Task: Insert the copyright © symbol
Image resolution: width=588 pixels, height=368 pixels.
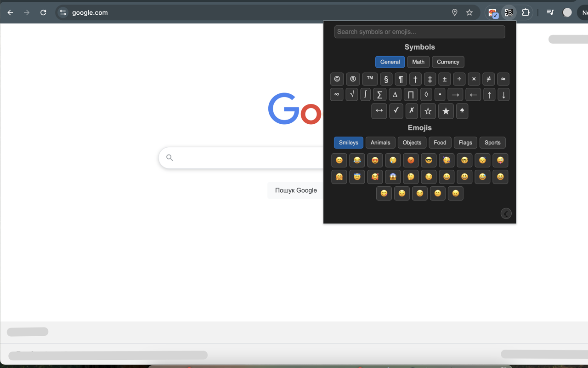Action: (x=337, y=79)
